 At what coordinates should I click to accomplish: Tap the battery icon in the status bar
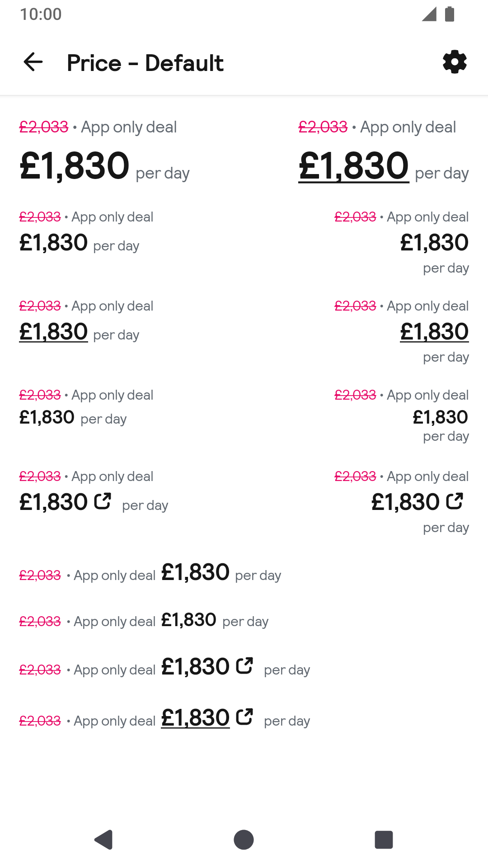pos(449,14)
